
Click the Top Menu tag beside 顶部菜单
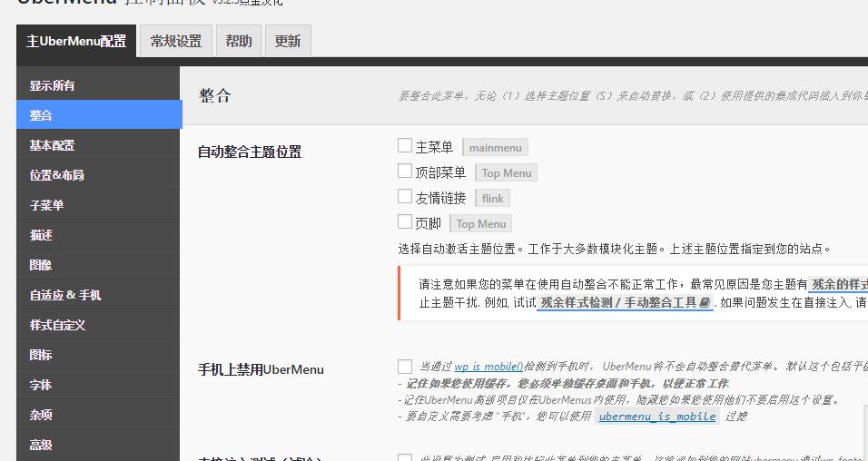(x=506, y=173)
